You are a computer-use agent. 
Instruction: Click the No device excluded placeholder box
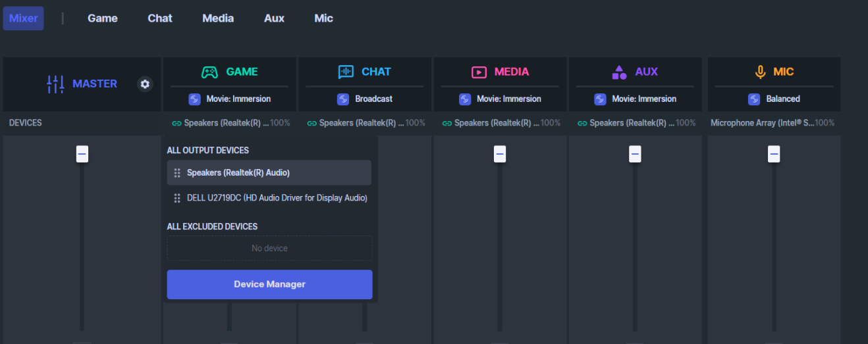coord(269,248)
